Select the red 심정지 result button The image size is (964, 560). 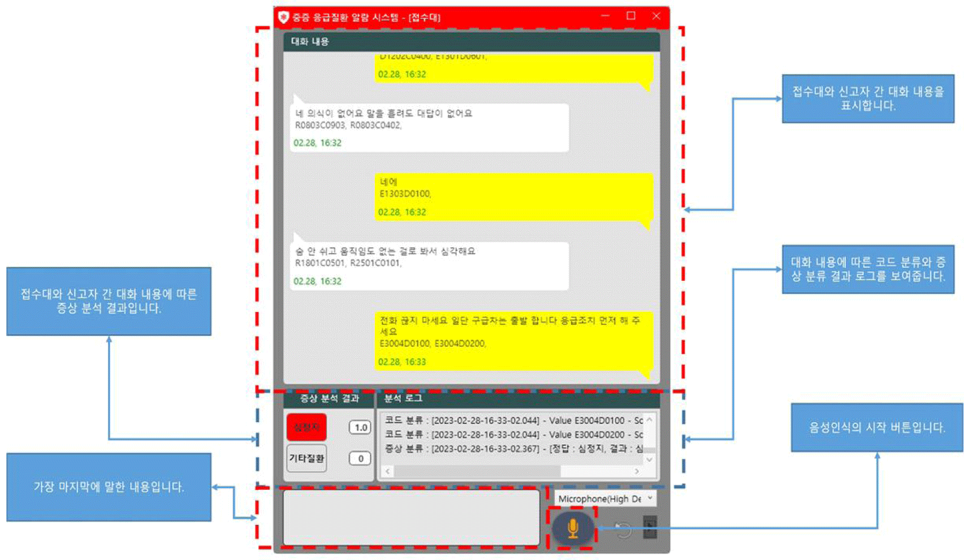pos(306,427)
